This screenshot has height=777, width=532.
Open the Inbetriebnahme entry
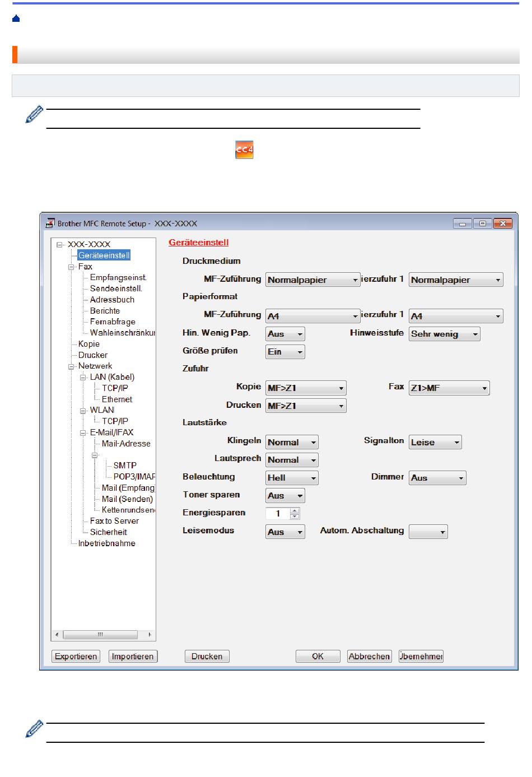click(x=106, y=543)
